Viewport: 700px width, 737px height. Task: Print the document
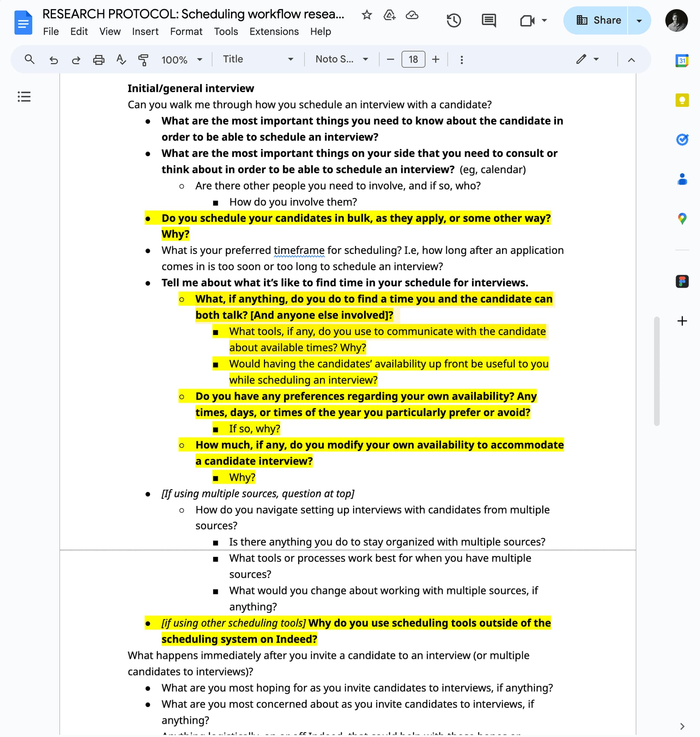pyautogui.click(x=98, y=60)
